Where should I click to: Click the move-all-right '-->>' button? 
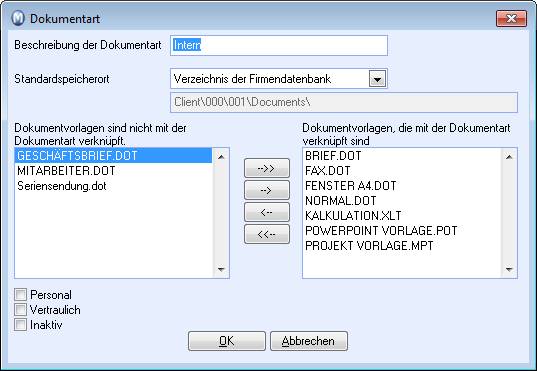(267, 168)
